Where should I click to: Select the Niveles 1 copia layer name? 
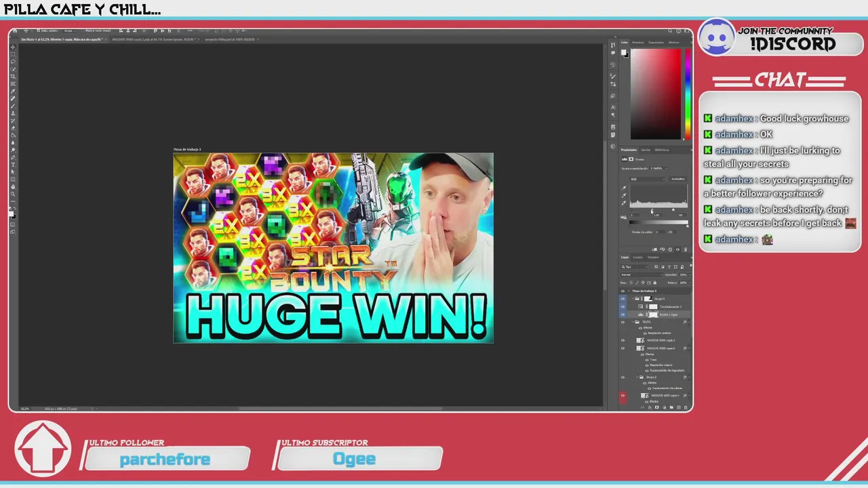pyautogui.click(x=669, y=314)
